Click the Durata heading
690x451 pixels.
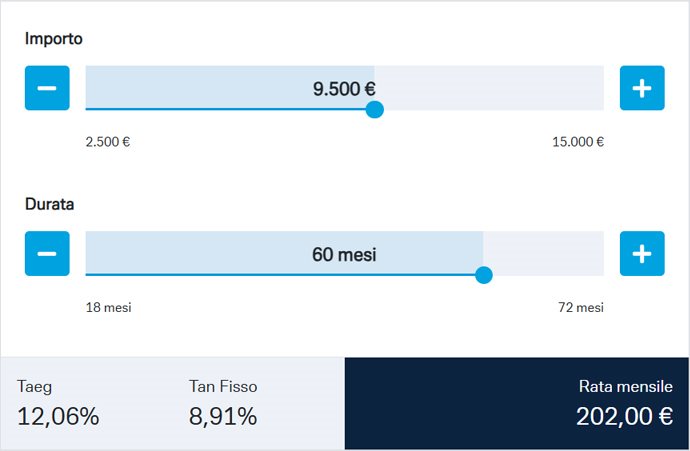[x=49, y=204]
